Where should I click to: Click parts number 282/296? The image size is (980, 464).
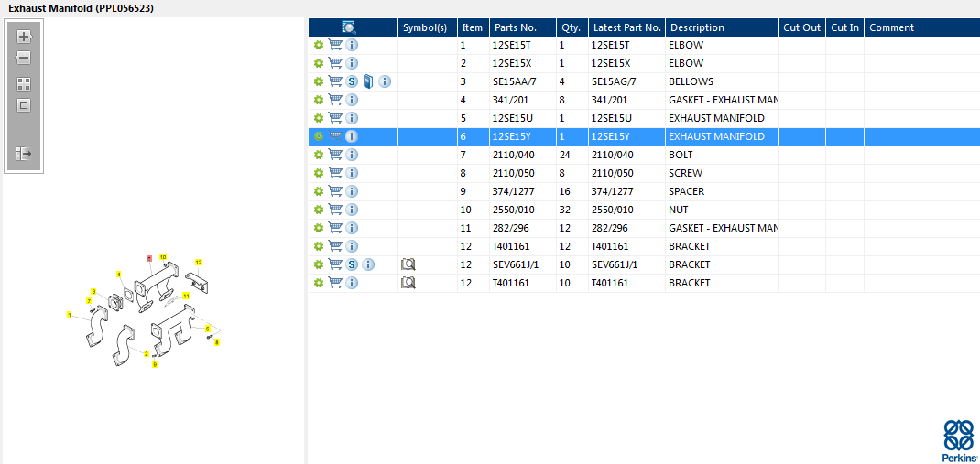point(511,228)
